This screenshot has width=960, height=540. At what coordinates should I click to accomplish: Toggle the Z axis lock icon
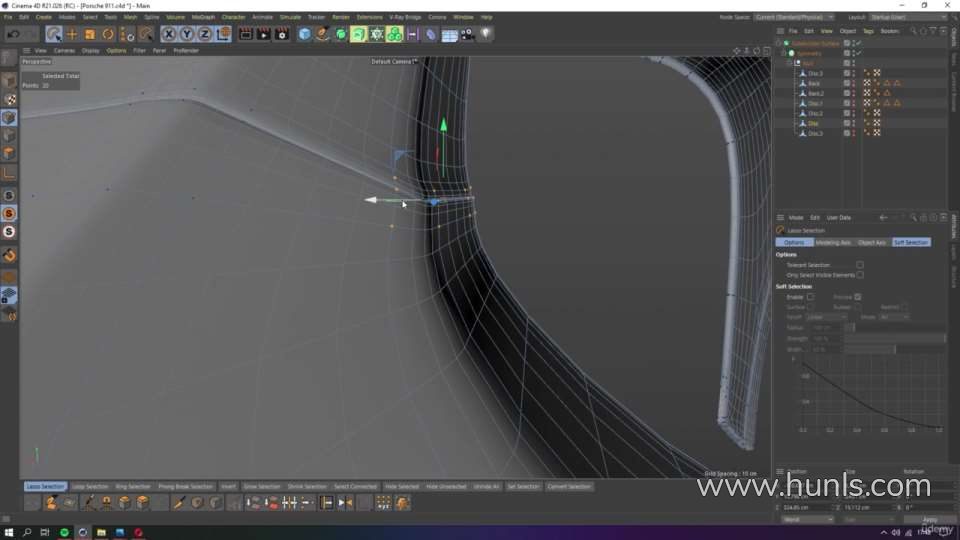pos(205,34)
